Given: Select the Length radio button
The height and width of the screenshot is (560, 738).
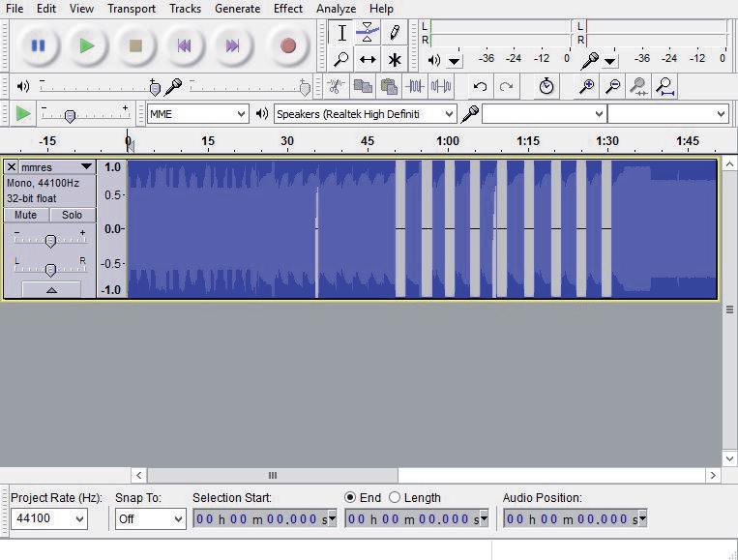Looking at the screenshot, I should tap(395, 497).
